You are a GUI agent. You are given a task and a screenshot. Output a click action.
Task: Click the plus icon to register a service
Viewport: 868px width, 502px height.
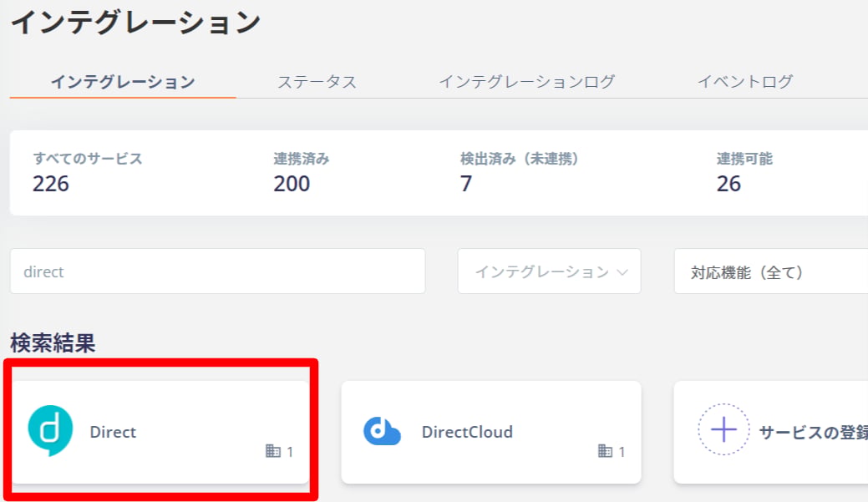[x=723, y=429]
